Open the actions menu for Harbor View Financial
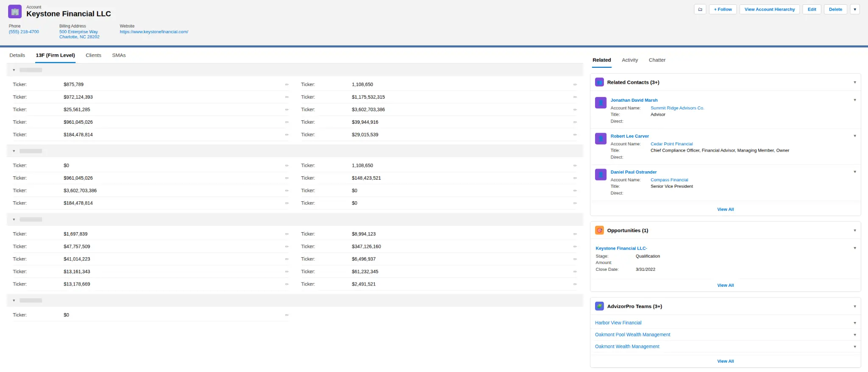This screenshot has height=372, width=868. 855,323
